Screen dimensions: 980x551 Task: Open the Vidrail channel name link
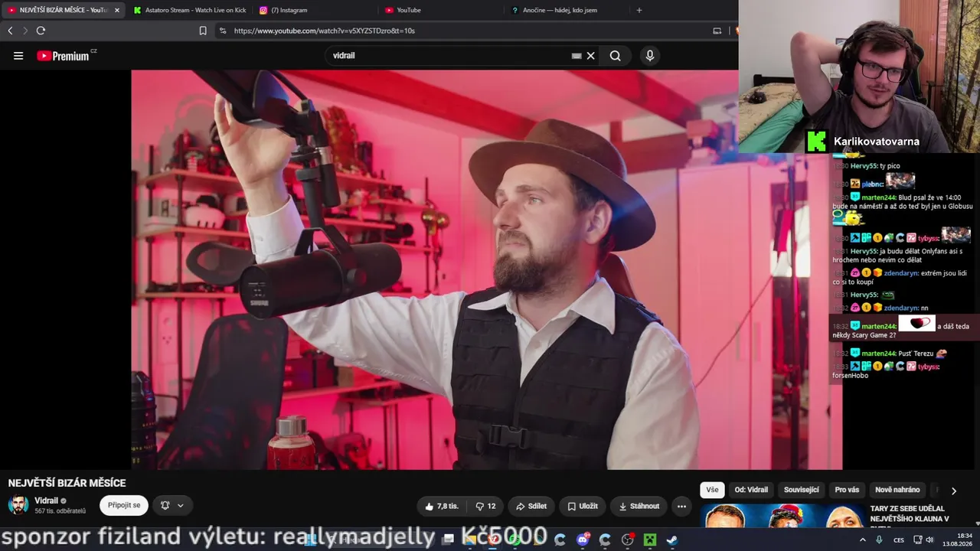pyautogui.click(x=47, y=500)
